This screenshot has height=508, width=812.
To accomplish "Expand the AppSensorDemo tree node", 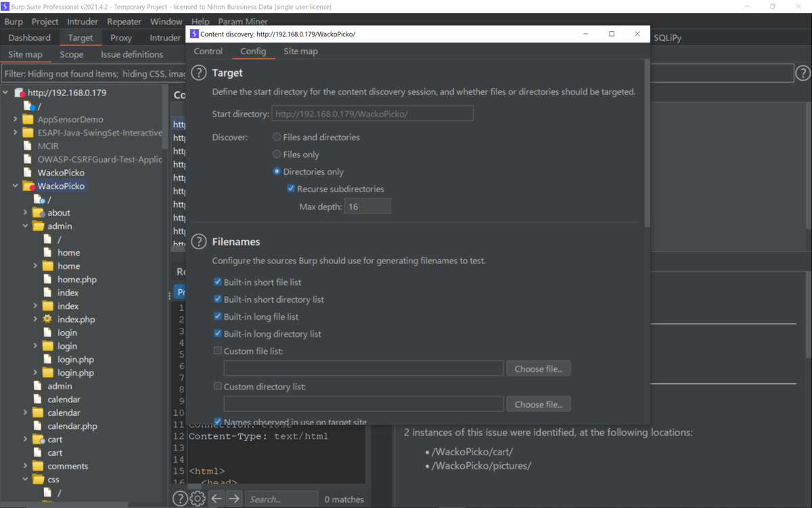I will 16,119.
